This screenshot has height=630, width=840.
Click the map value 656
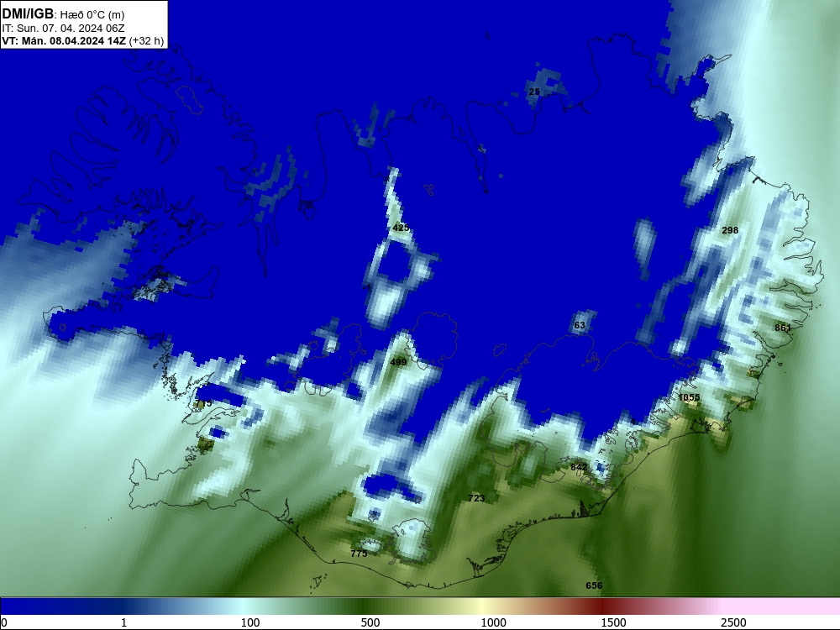coord(594,585)
